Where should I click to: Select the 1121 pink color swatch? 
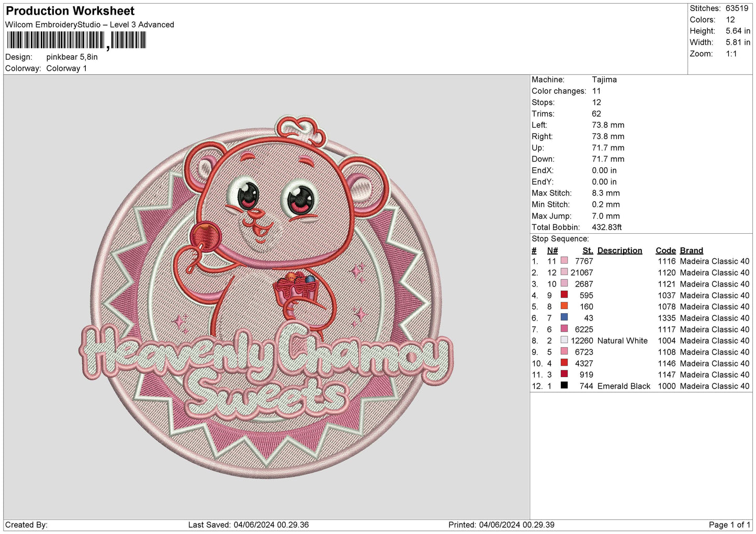coord(564,283)
